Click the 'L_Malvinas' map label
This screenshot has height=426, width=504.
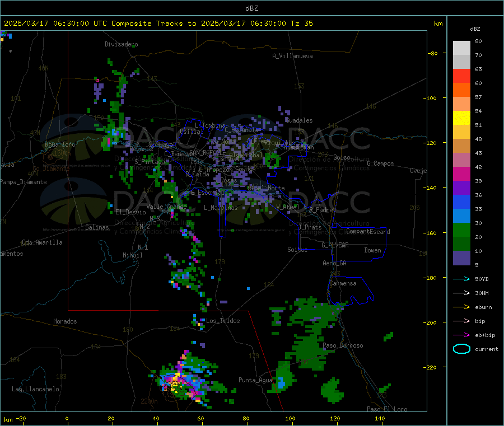(221, 208)
